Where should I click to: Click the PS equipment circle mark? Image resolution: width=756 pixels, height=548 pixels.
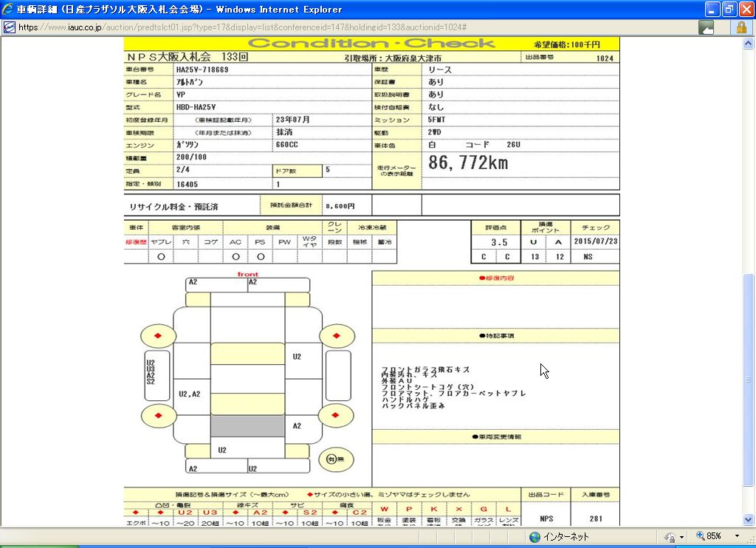click(260, 256)
